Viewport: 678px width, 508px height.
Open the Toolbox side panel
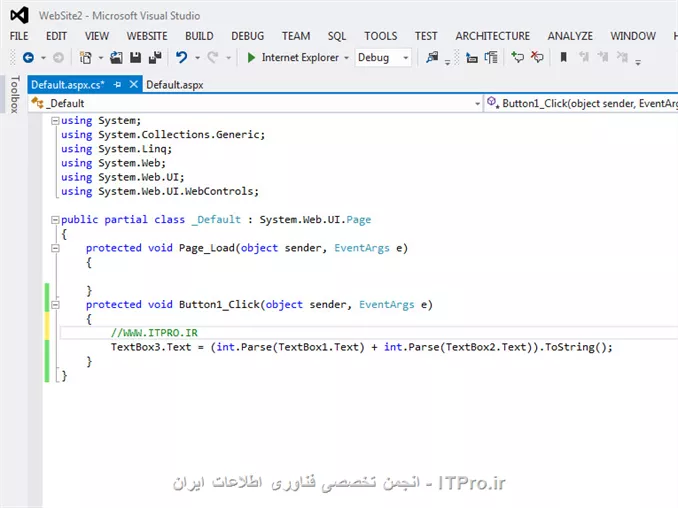click(x=14, y=94)
